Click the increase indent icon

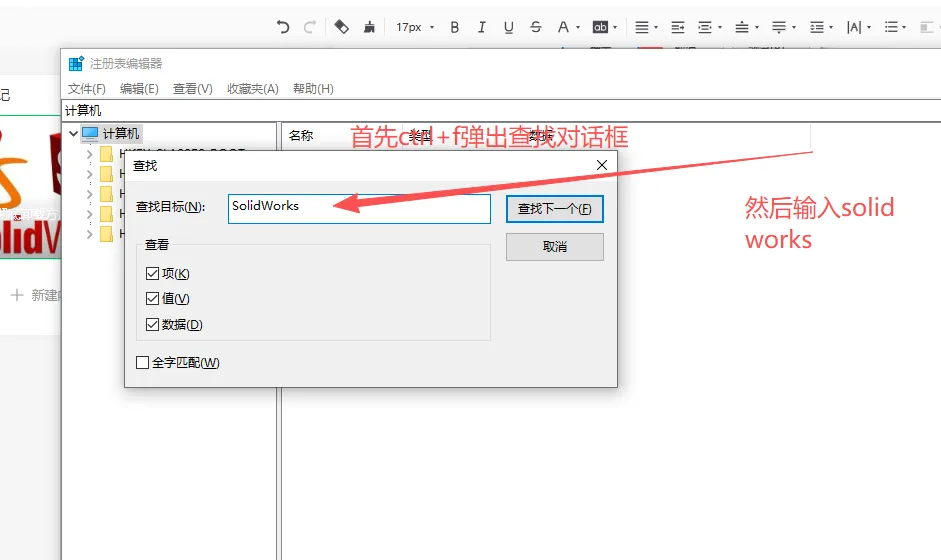678,27
